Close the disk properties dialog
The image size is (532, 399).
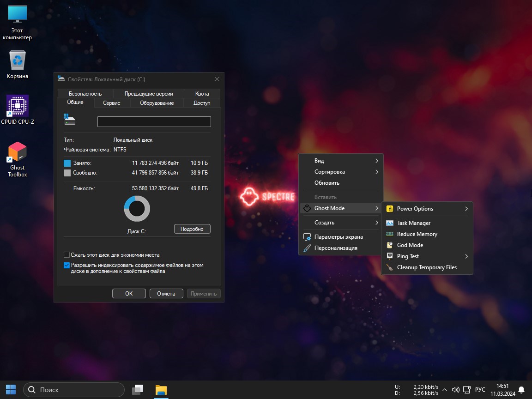(x=217, y=79)
